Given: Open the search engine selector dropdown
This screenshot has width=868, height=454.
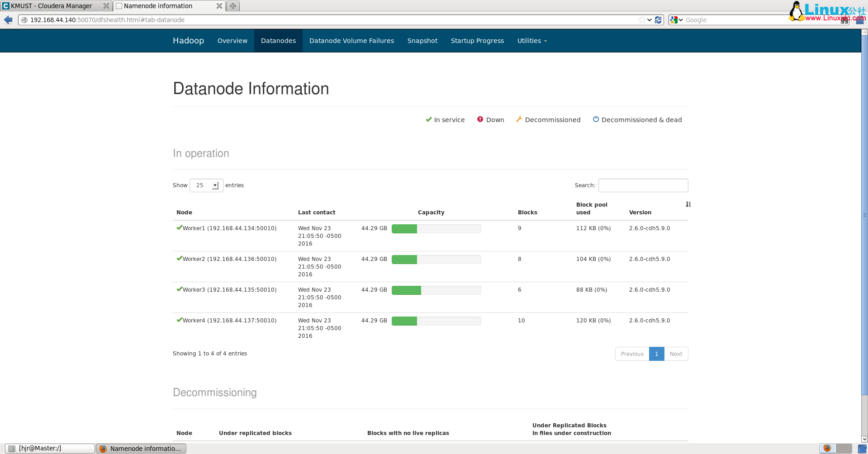Looking at the screenshot, I should [x=676, y=20].
